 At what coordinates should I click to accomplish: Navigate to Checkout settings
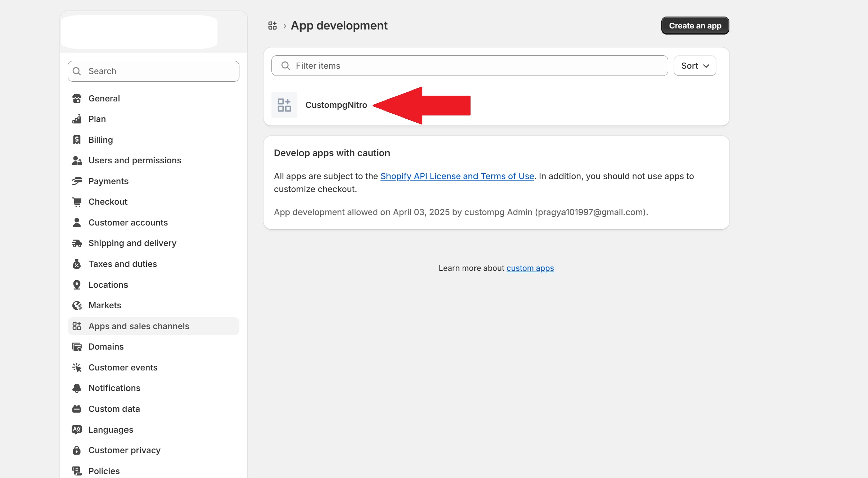(153, 202)
